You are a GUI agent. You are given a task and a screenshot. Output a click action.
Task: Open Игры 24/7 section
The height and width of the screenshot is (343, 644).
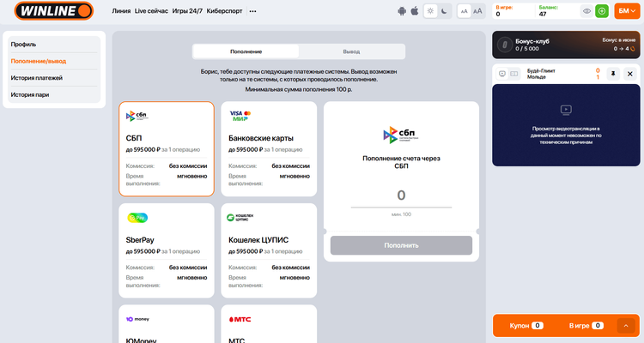187,11
